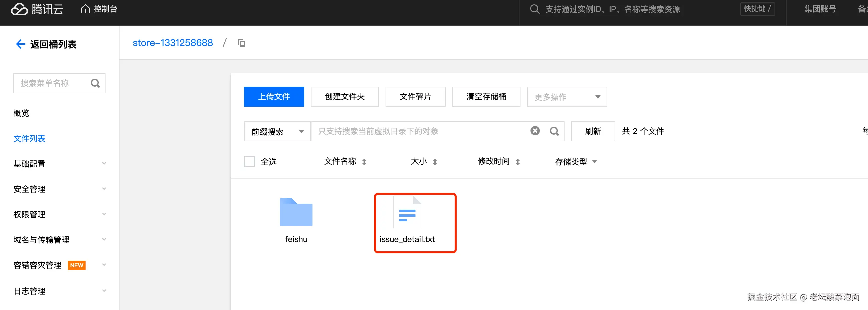This screenshot has height=310, width=868.
Task: Click the NEW badge beside 容错容灾管理
Action: tap(77, 265)
